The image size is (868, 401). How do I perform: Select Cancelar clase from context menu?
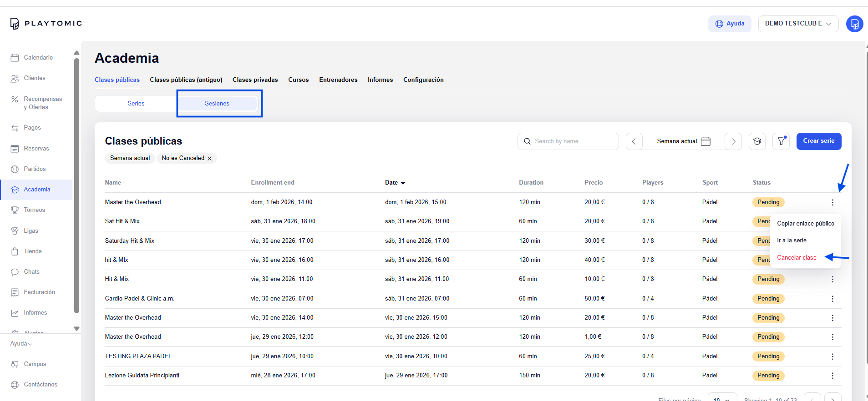(x=797, y=258)
